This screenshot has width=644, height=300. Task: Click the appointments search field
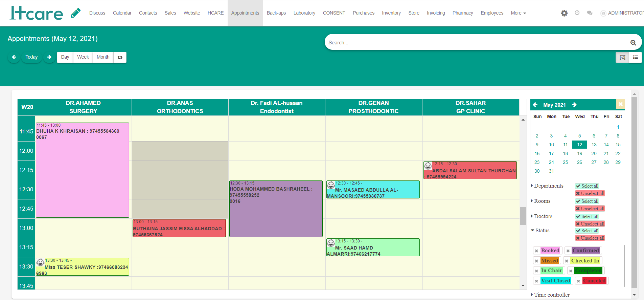click(x=477, y=43)
